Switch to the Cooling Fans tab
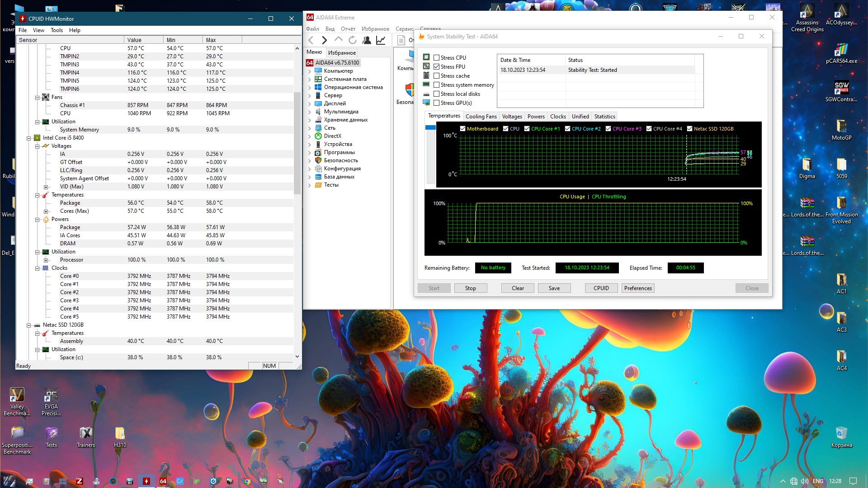 (481, 117)
